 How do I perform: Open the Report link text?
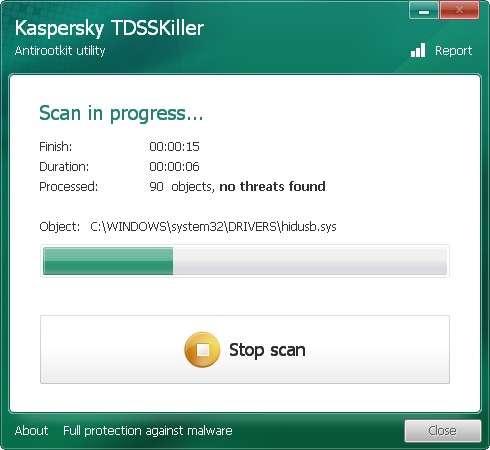point(453,51)
